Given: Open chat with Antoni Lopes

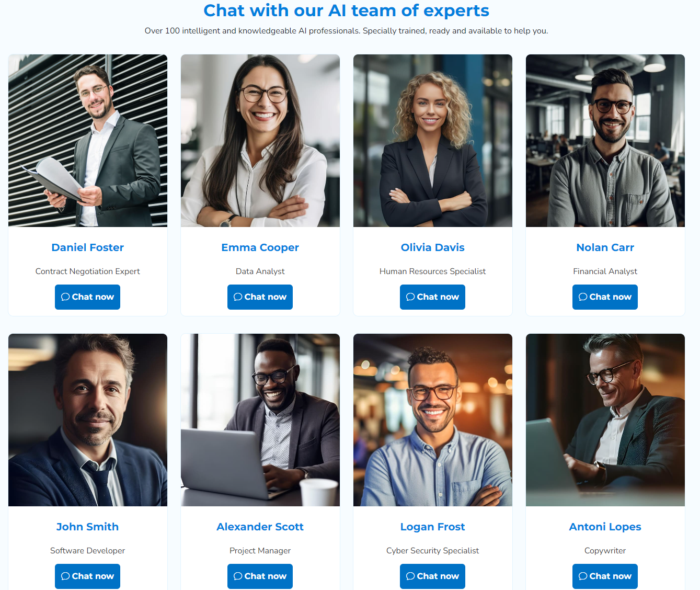Looking at the screenshot, I should click(x=605, y=576).
